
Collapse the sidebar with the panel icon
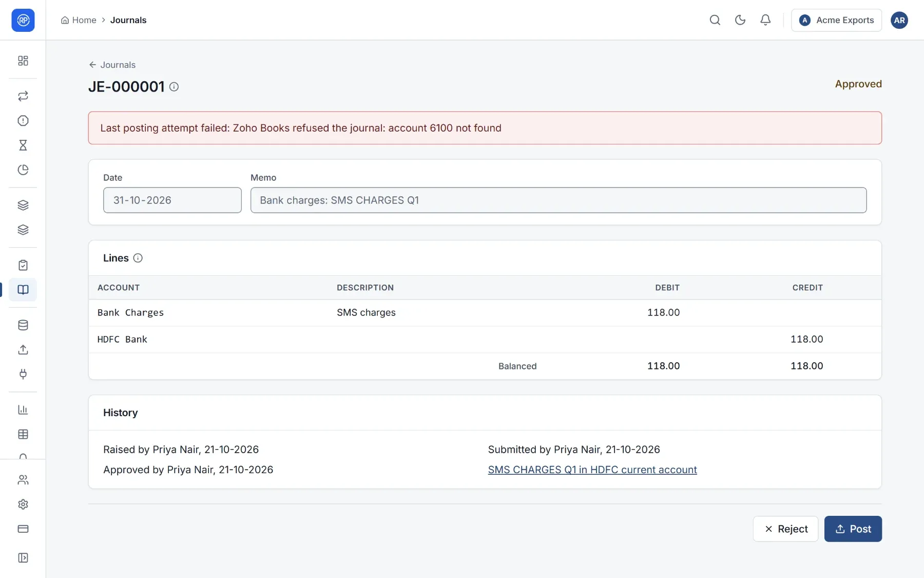point(23,558)
